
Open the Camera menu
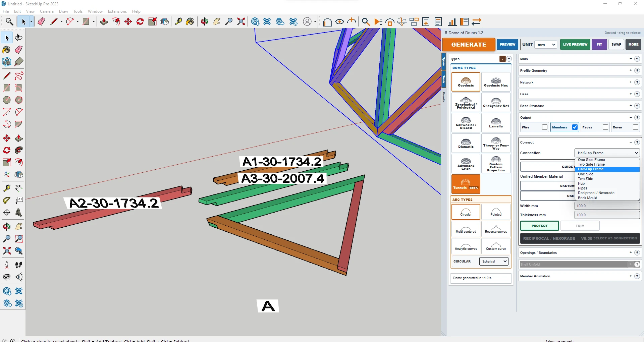click(x=47, y=11)
